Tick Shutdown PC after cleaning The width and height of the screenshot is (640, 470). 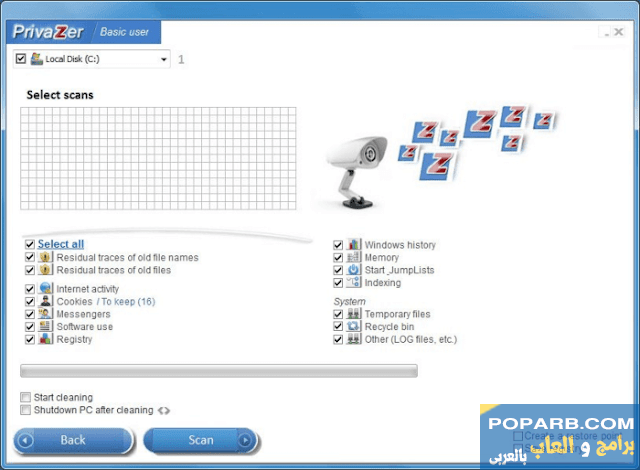pyautogui.click(x=25, y=410)
